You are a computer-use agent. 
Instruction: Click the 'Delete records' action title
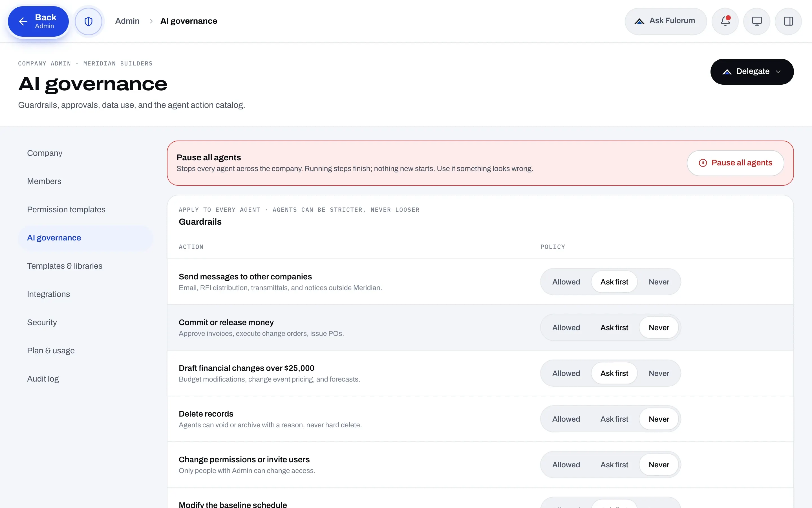click(x=206, y=414)
